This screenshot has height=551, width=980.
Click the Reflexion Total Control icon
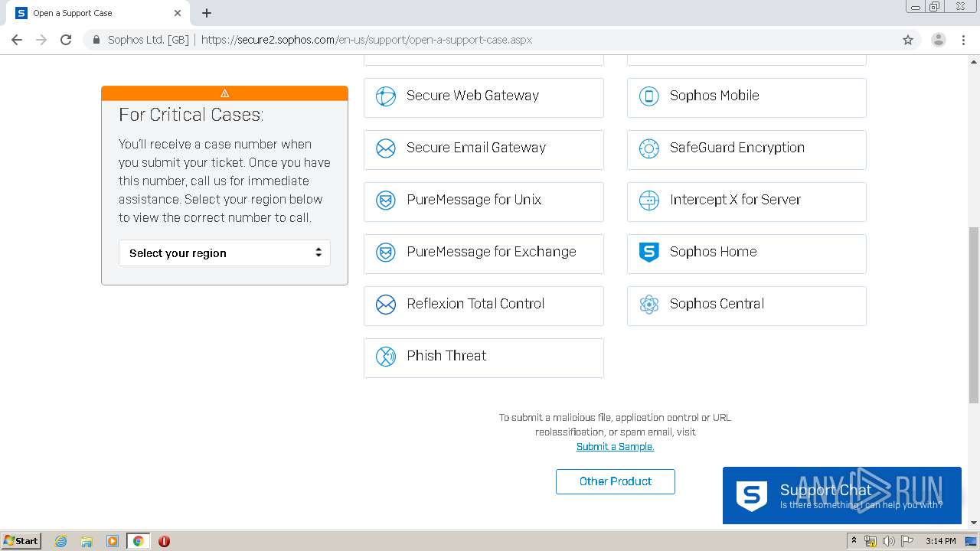(386, 305)
